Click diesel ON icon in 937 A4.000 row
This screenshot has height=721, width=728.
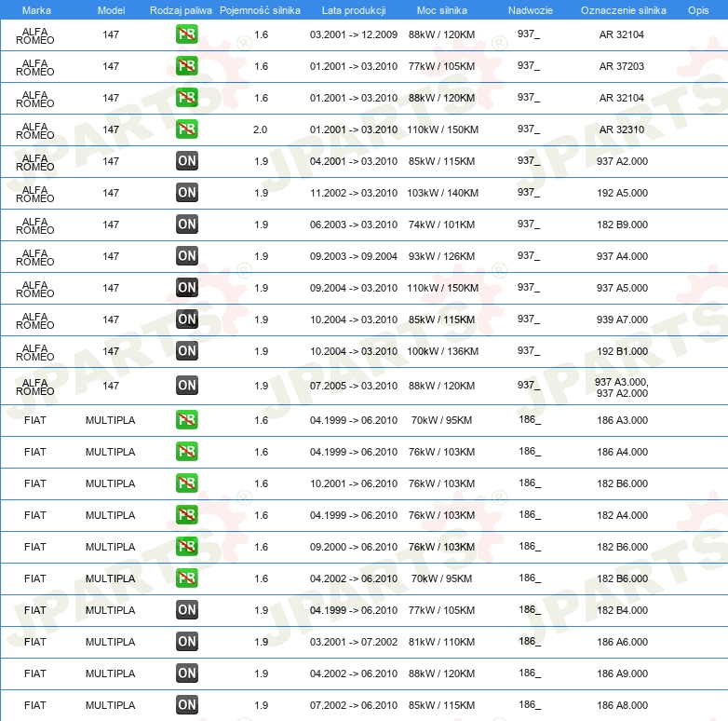click(x=186, y=255)
